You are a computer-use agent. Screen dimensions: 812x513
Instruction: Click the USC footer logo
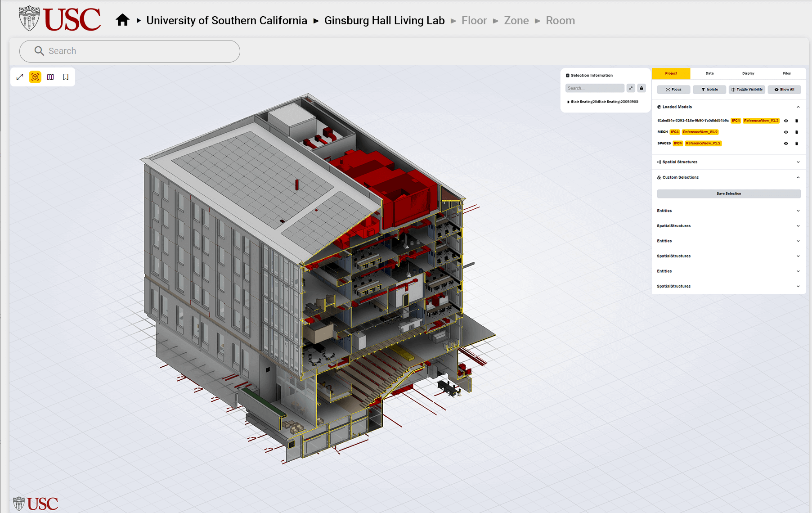click(x=36, y=503)
